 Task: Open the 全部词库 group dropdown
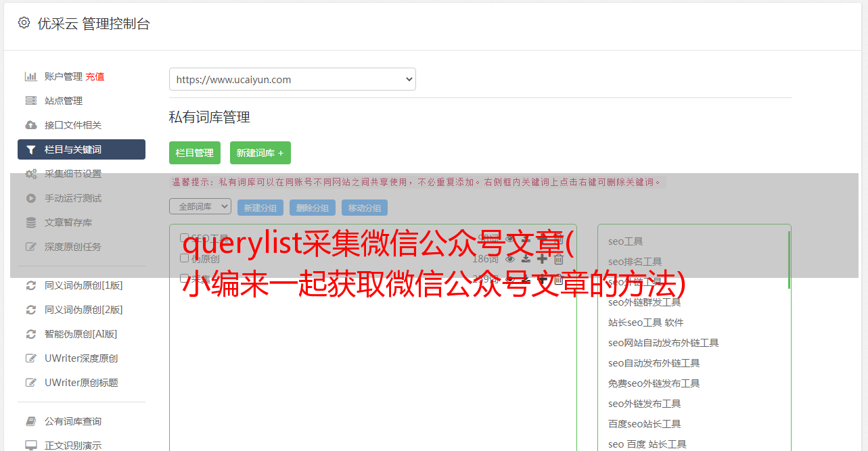(200, 206)
